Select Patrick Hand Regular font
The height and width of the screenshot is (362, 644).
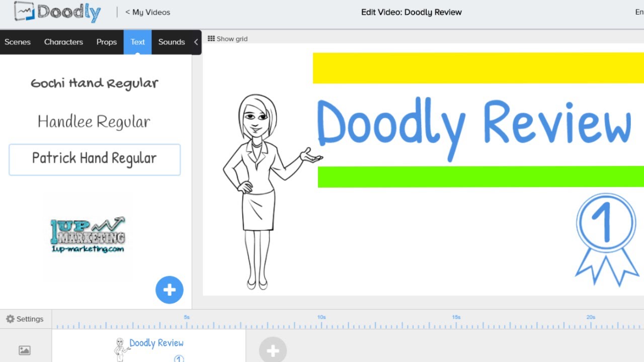pyautogui.click(x=95, y=160)
